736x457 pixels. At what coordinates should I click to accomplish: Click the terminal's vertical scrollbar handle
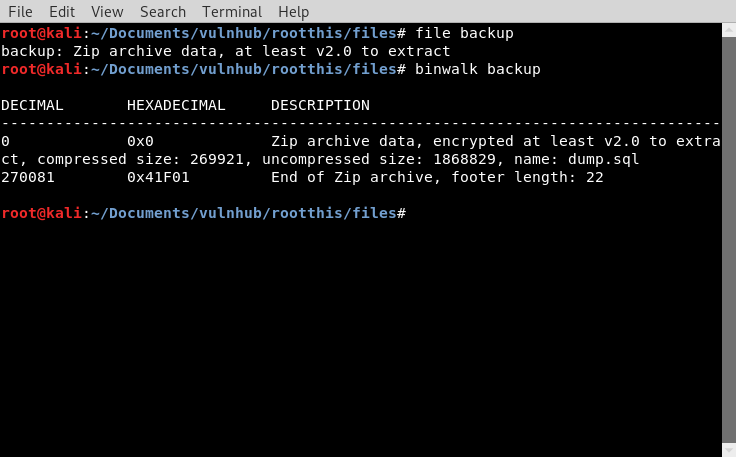point(728,230)
